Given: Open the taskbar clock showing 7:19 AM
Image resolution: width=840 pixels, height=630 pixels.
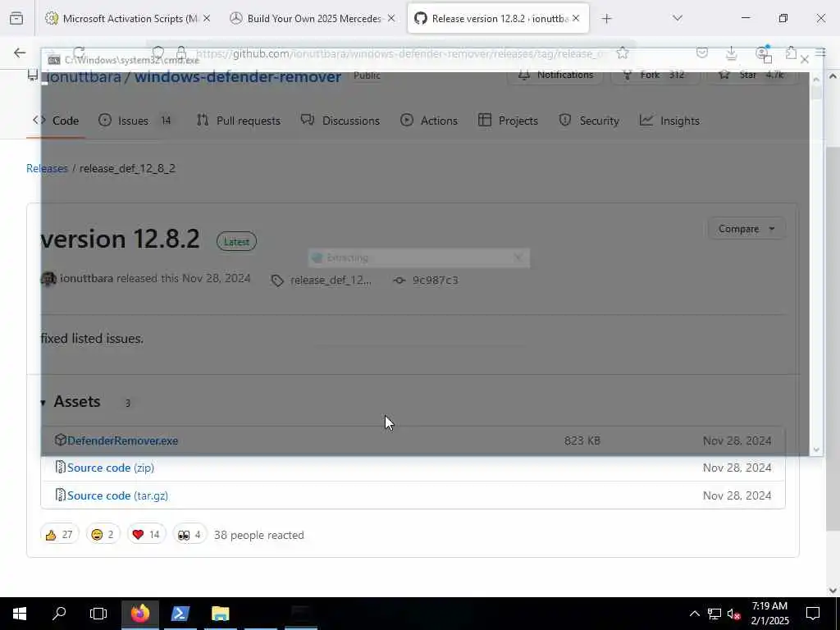Looking at the screenshot, I should [x=769, y=614].
